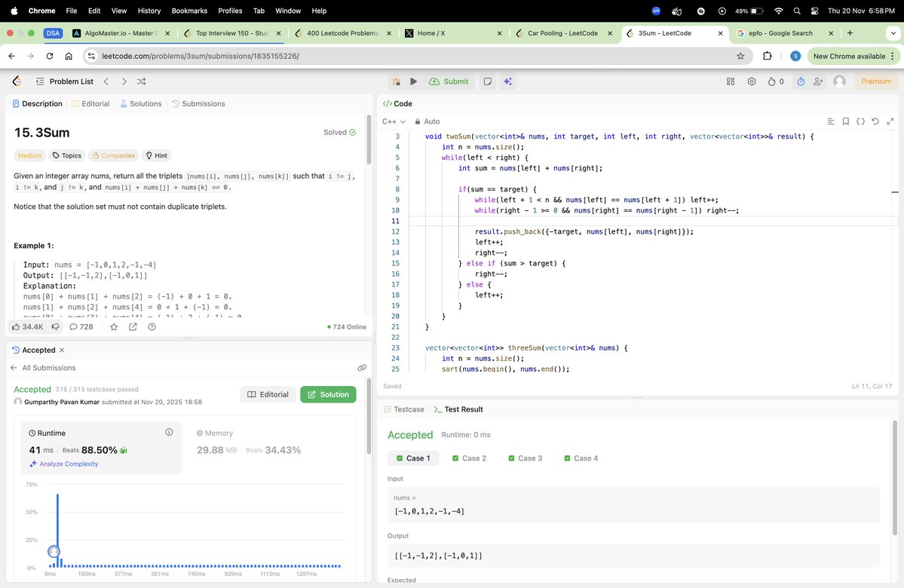
Task: Open the Chrome File menu
Action: click(x=72, y=11)
